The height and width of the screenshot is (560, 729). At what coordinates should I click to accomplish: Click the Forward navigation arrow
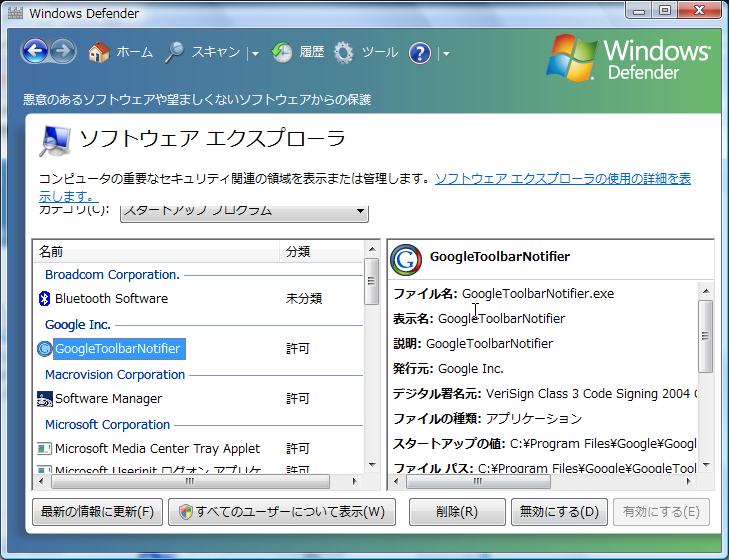63,51
